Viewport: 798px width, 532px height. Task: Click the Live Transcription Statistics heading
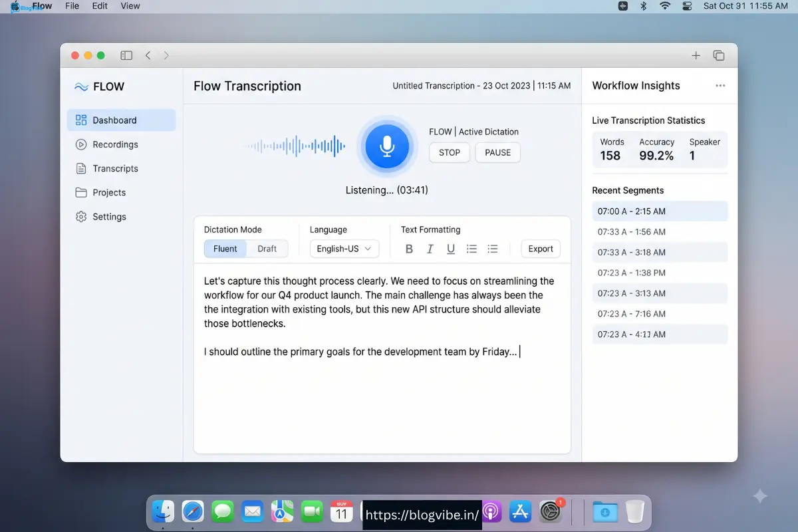click(648, 120)
